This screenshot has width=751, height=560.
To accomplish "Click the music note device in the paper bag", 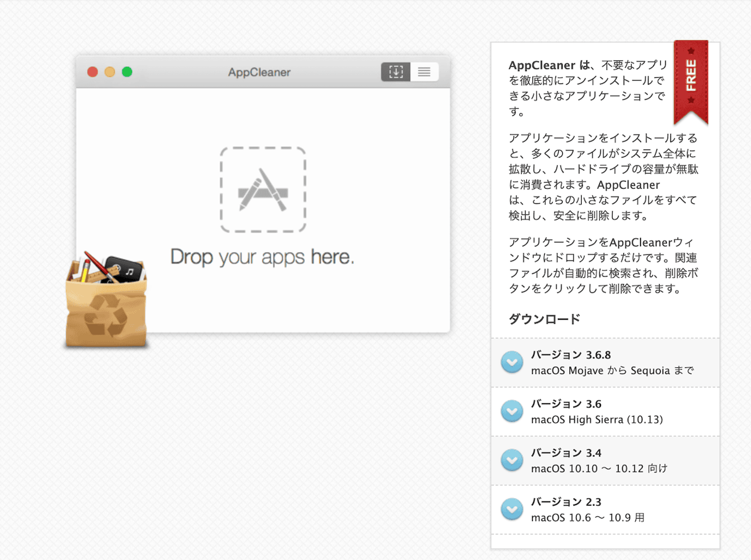I will (130, 270).
